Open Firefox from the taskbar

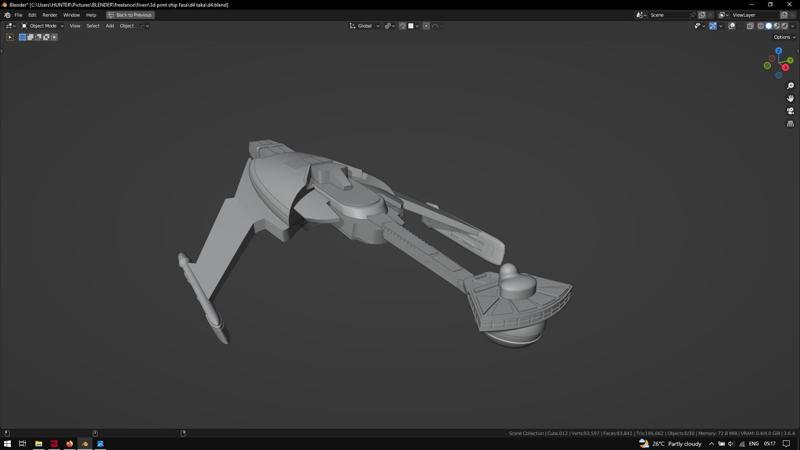(69, 444)
